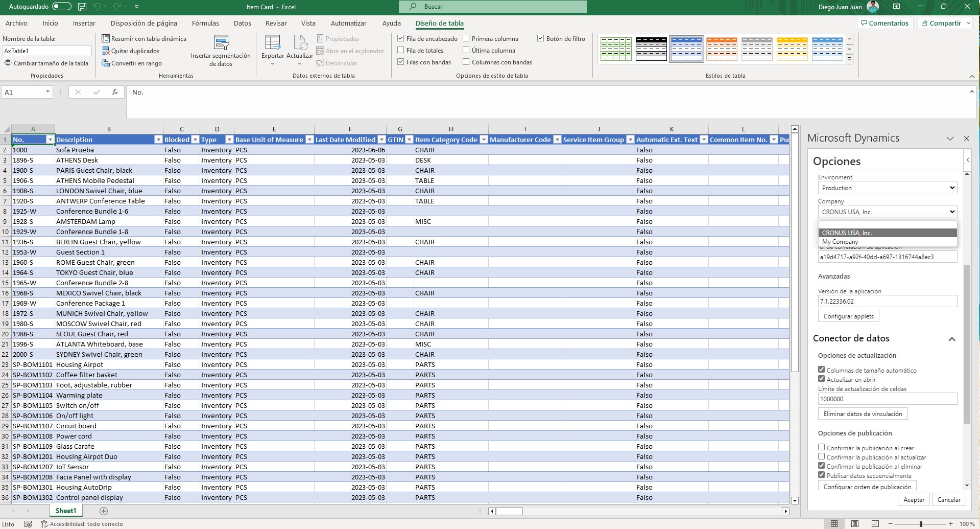Check Confirmar la publicación al crear
Image resolution: width=980 pixels, height=529 pixels.
pos(821,447)
